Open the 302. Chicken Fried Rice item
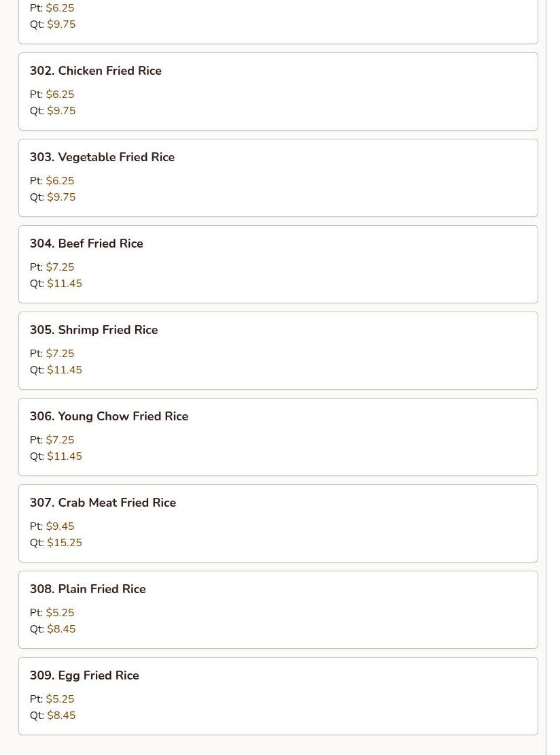 tap(96, 71)
